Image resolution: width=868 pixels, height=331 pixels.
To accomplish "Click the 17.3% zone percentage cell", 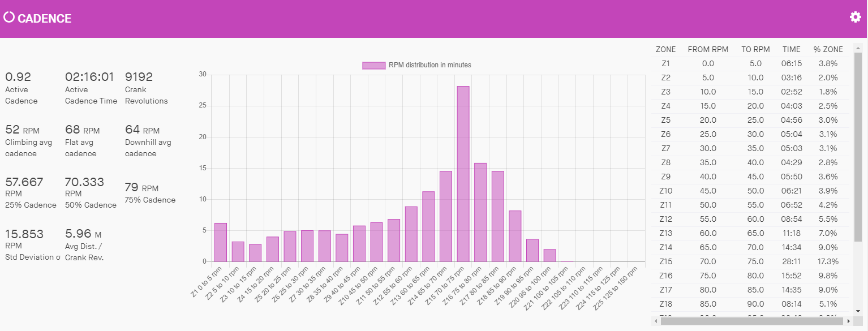I will [x=828, y=262].
